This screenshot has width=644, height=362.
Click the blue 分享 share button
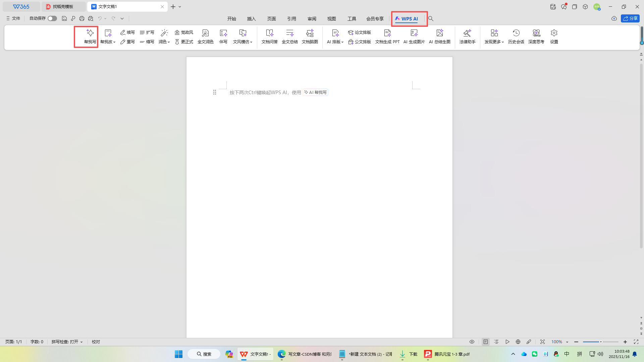[x=630, y=18]
